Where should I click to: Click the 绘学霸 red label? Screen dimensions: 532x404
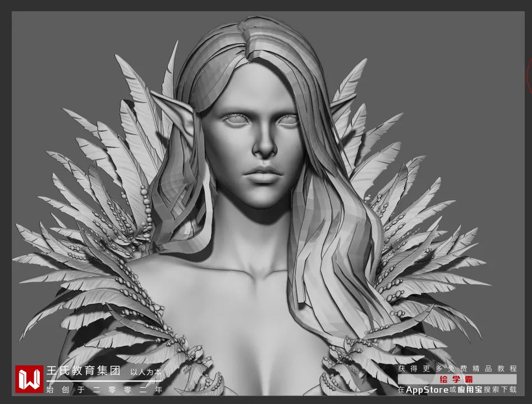(x=457, y=379)
